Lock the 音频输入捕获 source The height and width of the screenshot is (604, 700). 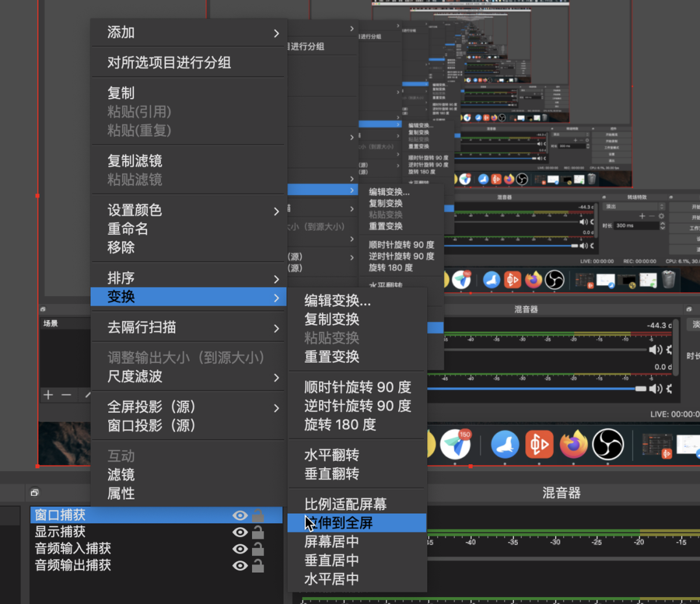258,550
